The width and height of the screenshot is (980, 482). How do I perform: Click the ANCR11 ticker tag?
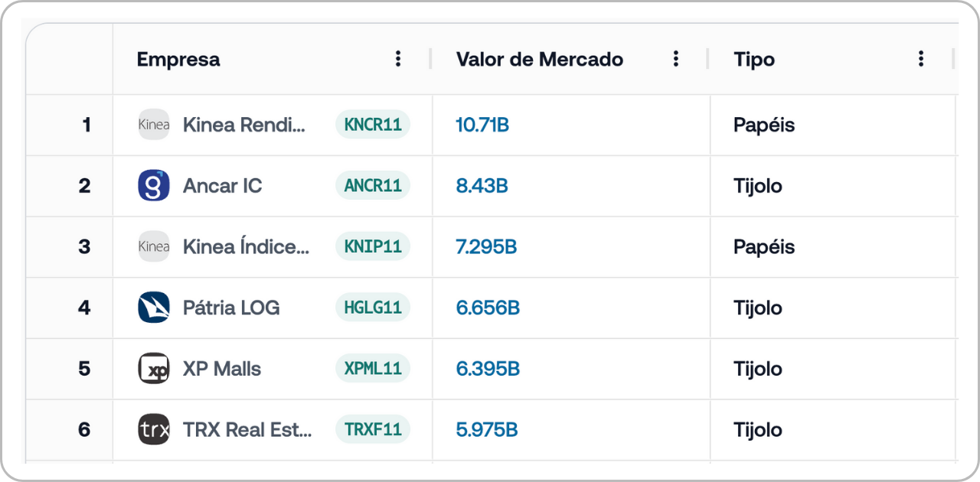click(372, 185)
